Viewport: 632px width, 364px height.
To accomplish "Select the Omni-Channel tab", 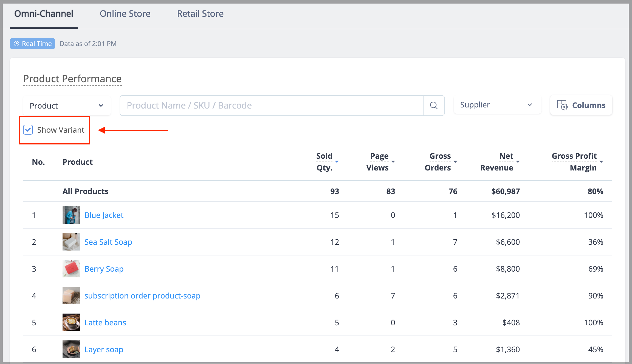I will (x=44, y=14).
